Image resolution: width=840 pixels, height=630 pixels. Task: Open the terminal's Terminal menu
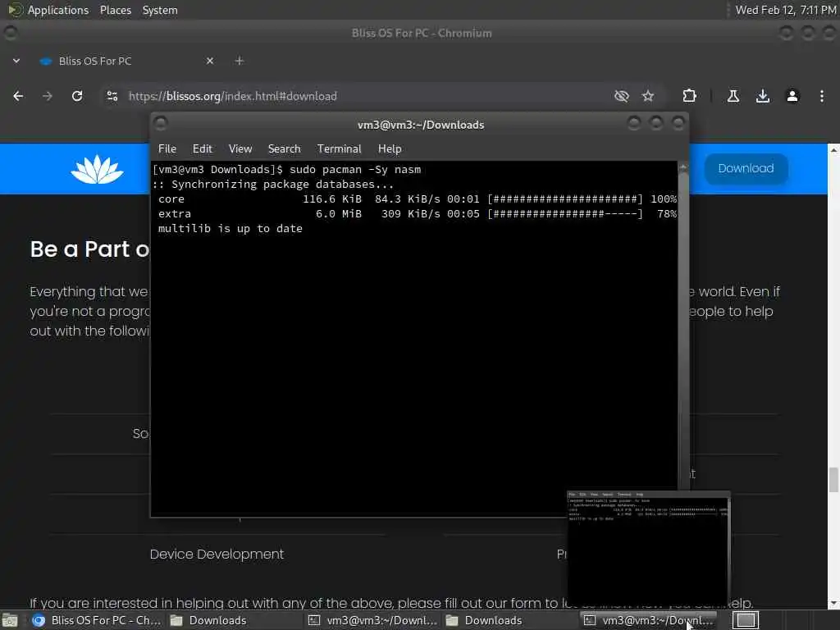coord(339,149)
